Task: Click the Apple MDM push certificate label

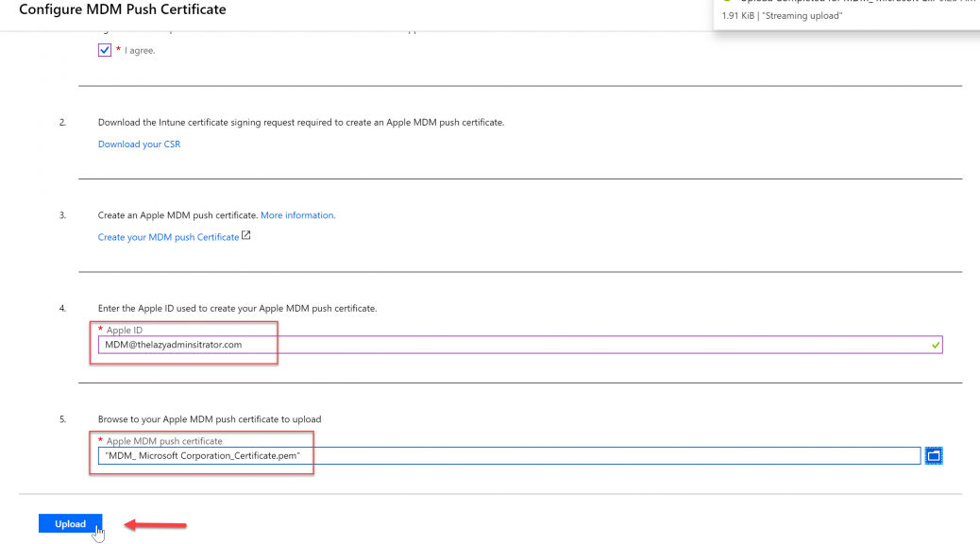Action: point(163,441)
